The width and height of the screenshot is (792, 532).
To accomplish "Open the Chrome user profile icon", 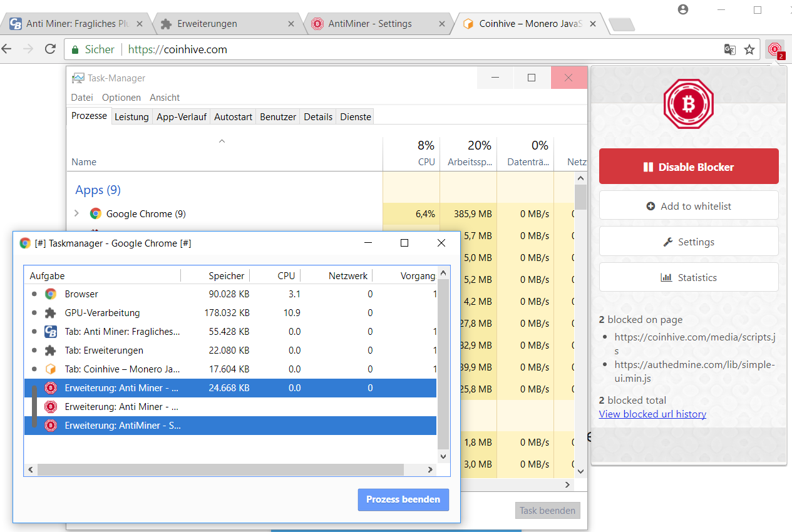I will [683, 9].
